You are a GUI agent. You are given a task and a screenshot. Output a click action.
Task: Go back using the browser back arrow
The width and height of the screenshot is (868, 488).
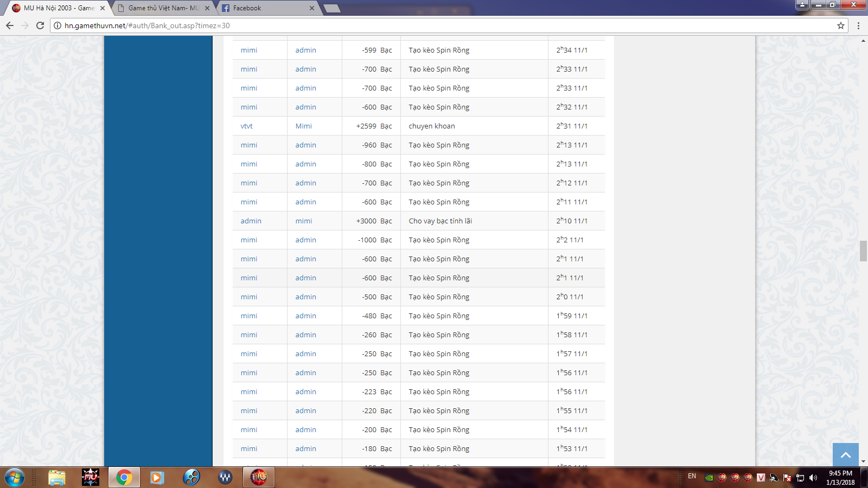pyautogui.click(x=10, y=25)
